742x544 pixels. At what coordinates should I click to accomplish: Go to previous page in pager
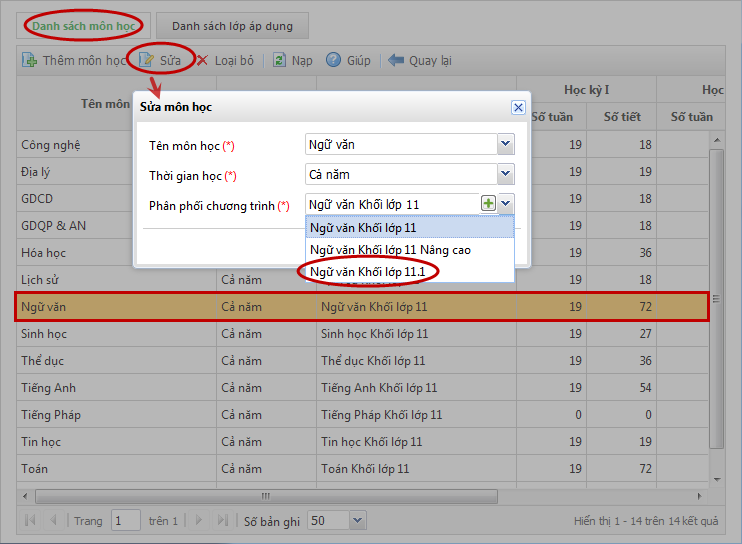[53, 520]
